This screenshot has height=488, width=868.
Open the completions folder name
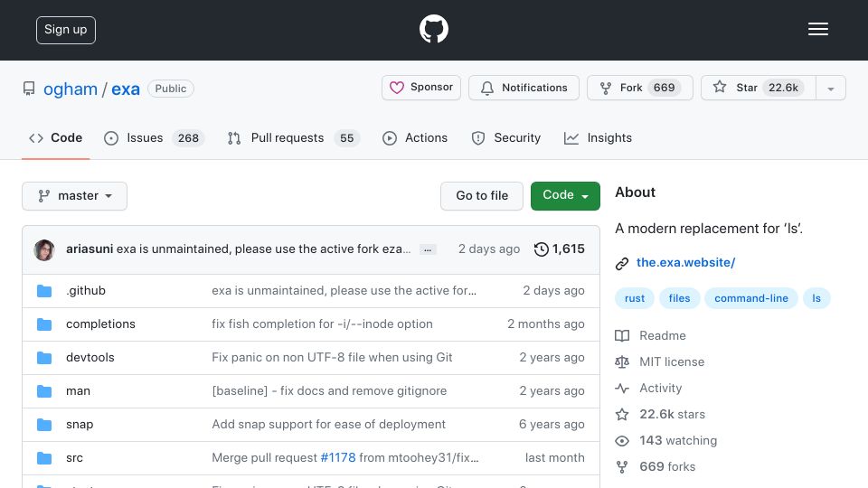pyautogui.click(x=100, y=324)
